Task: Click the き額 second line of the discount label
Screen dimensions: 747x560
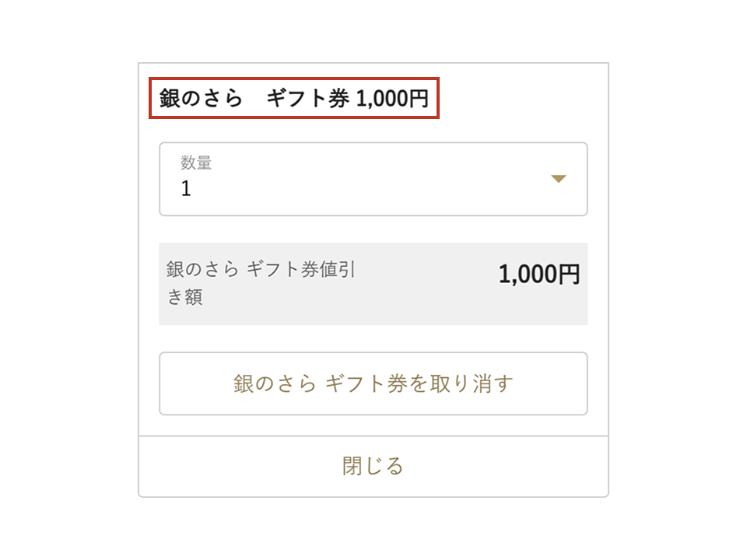Action: (185, 298)
